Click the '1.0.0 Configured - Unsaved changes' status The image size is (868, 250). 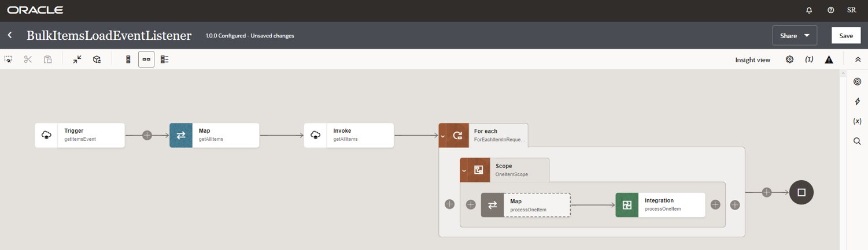[x=250, y=36]
